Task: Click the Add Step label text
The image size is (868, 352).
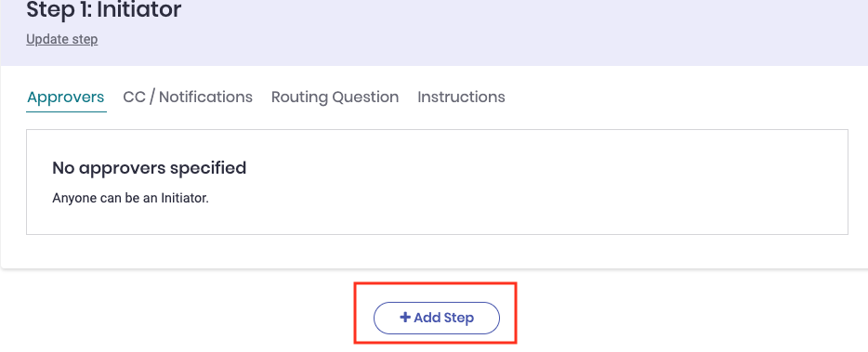Action: click(444, 319)
